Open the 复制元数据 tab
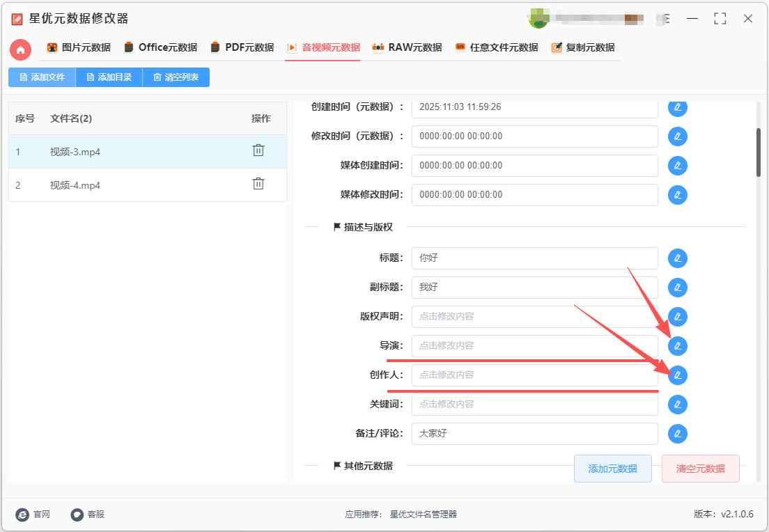This screenshot has height=532, width=769. 583,47
